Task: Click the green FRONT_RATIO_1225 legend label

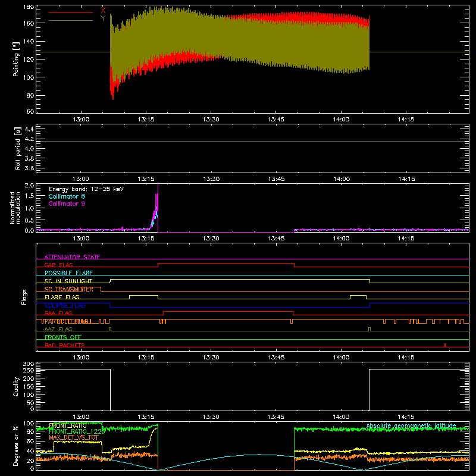Action: point(77,431)
